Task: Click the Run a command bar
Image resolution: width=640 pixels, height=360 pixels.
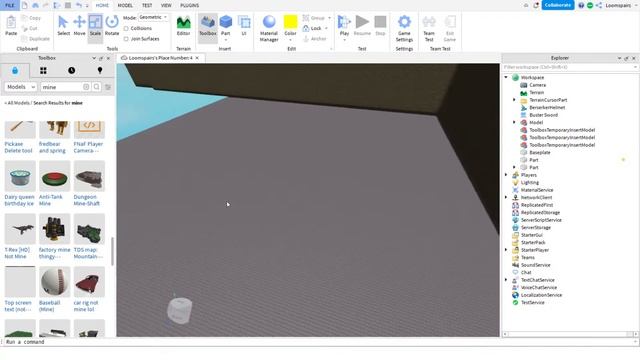Action: coord(318,342)
